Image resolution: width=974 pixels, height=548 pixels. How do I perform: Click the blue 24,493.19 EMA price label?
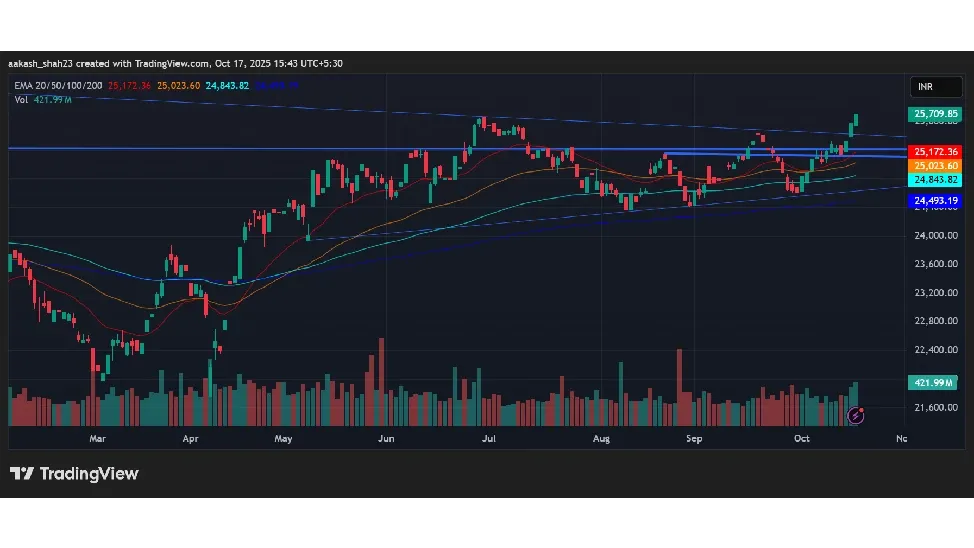[x=934, y=201]
